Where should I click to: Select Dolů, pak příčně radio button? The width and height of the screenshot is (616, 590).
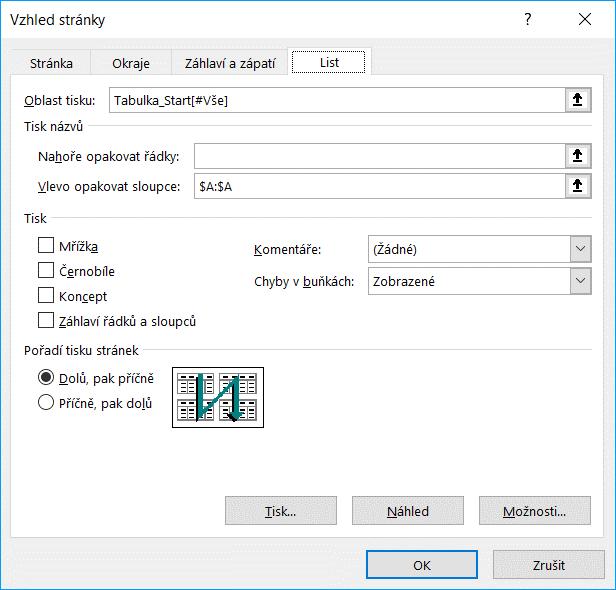coord(46,377)
